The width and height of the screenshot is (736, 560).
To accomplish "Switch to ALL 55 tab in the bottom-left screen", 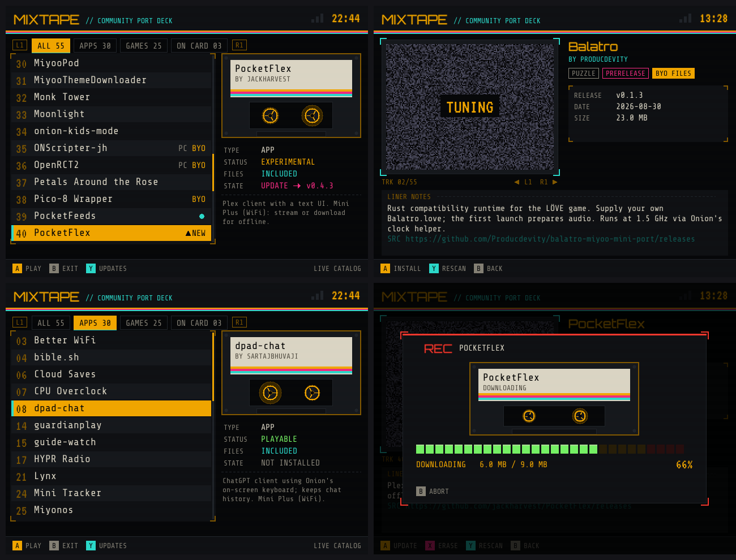I will click(x=51, y=323).
